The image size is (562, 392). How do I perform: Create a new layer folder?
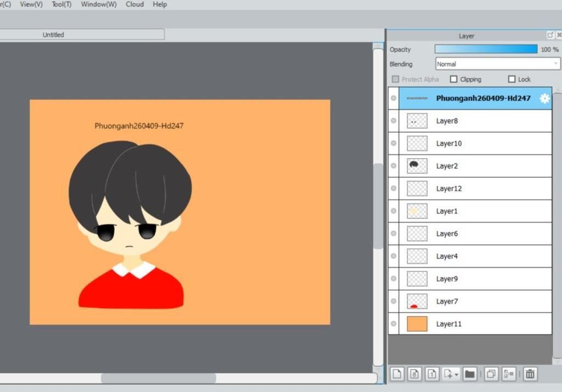coord(470,374)
